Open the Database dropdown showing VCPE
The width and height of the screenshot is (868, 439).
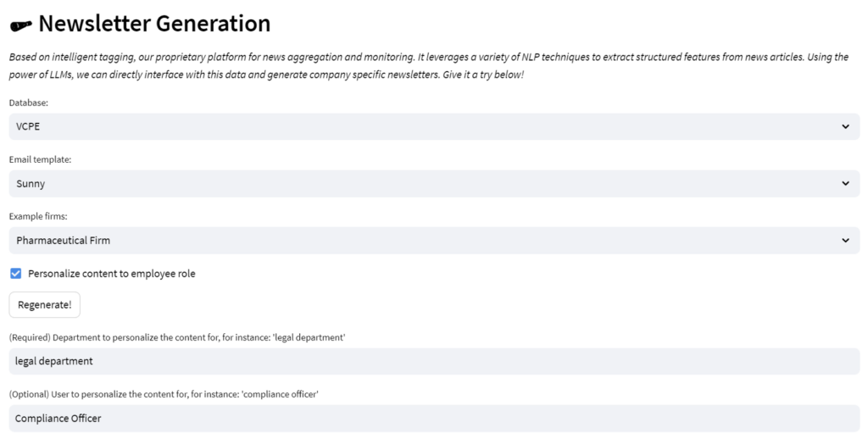434,127
